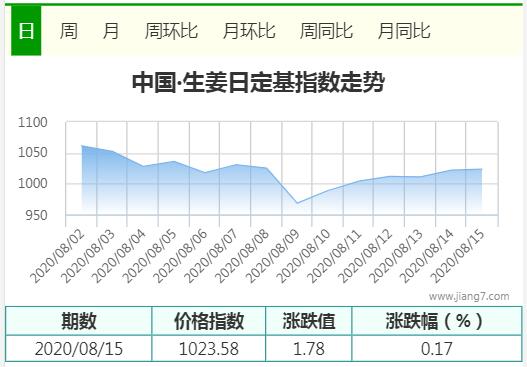This screenshot has width=527, height=367.
Task: Click the lowest chart point at 08/09
Action: pyautogui.click(x=297, y=203)
